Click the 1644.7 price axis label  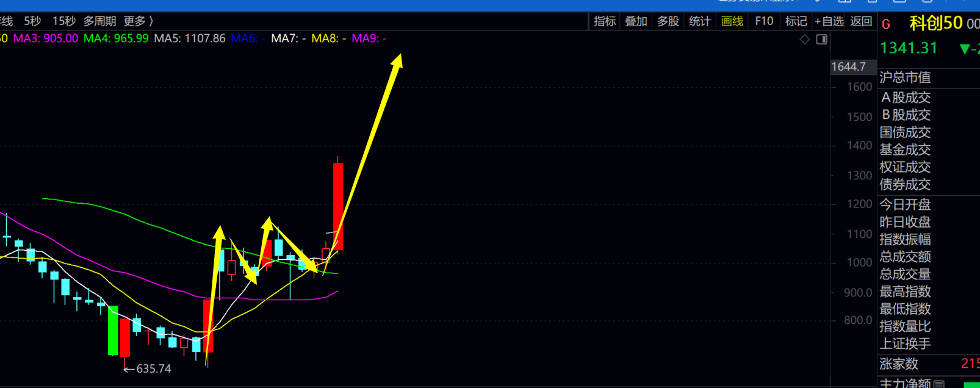click(848, 66)
